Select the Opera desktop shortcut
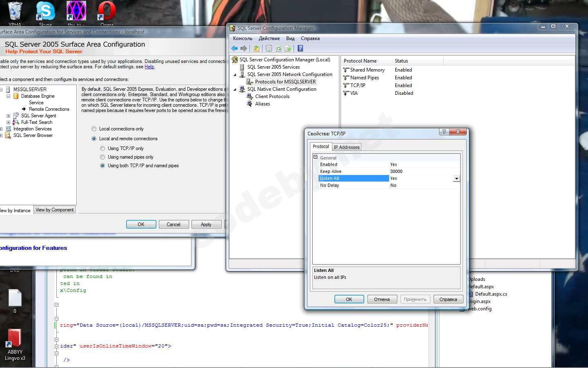 coord(107,13)
